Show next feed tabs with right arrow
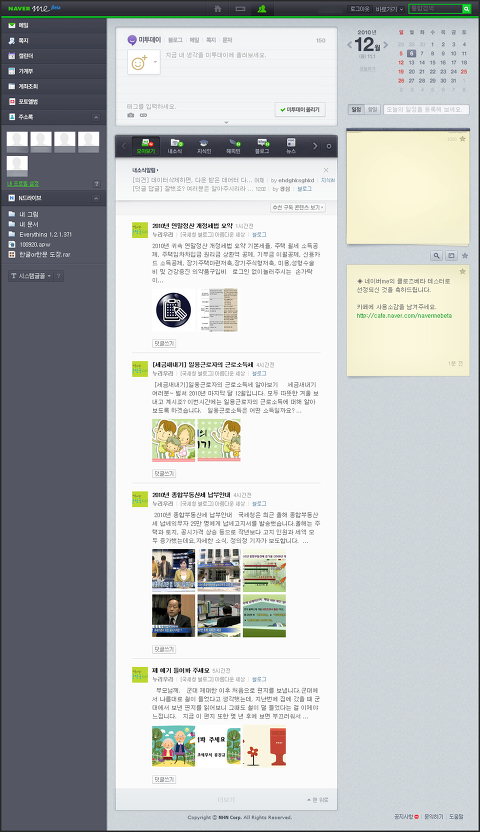 [x=315, y=146]
